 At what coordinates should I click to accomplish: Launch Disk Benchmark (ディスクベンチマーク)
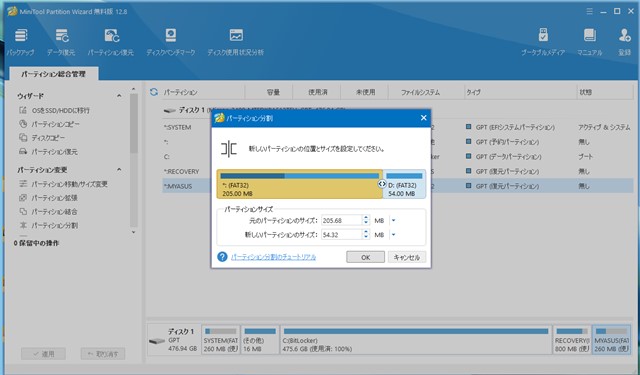(x=171, y=42)
